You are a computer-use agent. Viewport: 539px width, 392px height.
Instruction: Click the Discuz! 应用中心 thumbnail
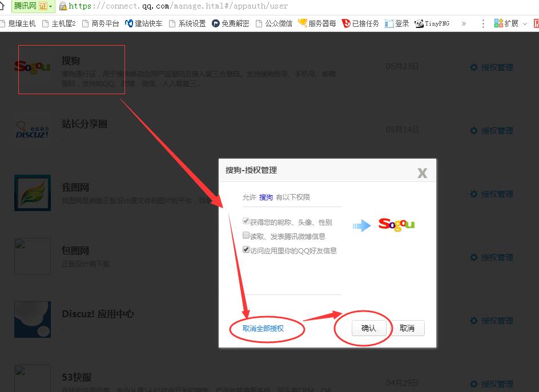[x=33, y=320]
